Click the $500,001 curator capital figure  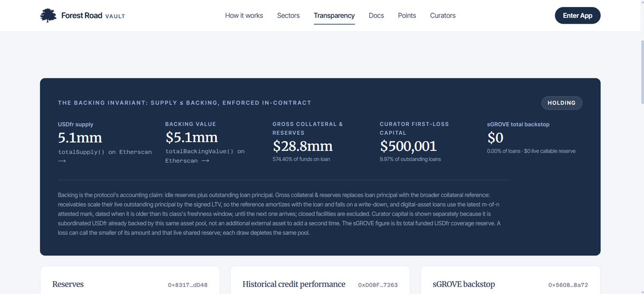(x=408, y=146)
